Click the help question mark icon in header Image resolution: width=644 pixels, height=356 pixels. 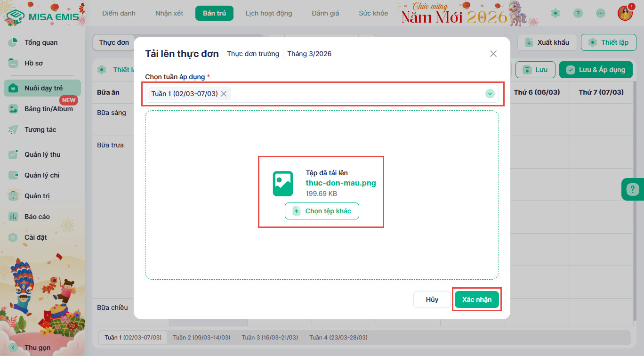578,13
